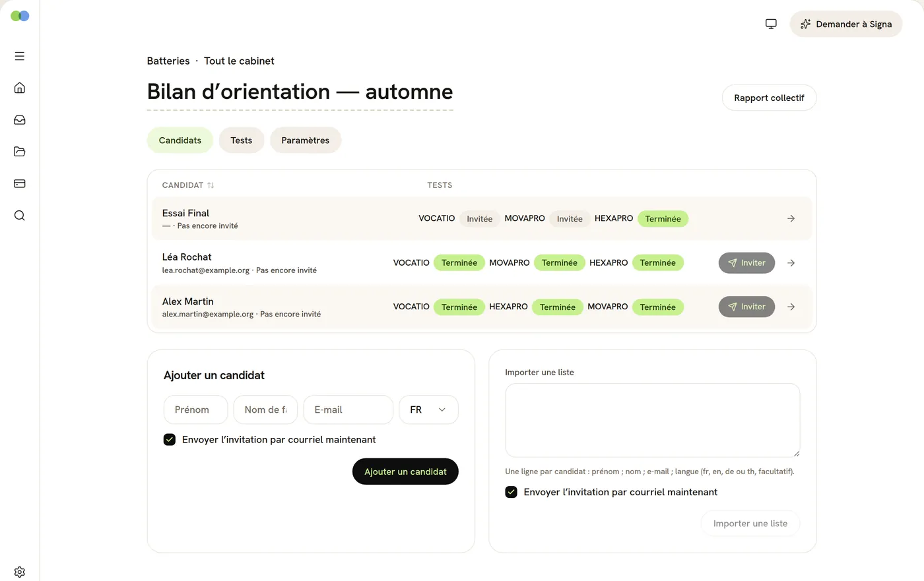The height and width of the screenshot is (581, 924).
Task: Click the monitor display icon
Action: (x=771, y=24)
